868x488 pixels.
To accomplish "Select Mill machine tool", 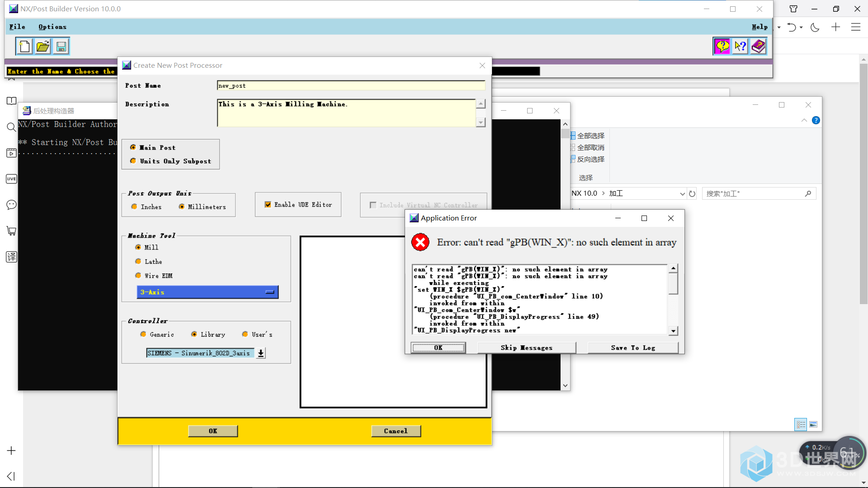I will pos(138,247).
